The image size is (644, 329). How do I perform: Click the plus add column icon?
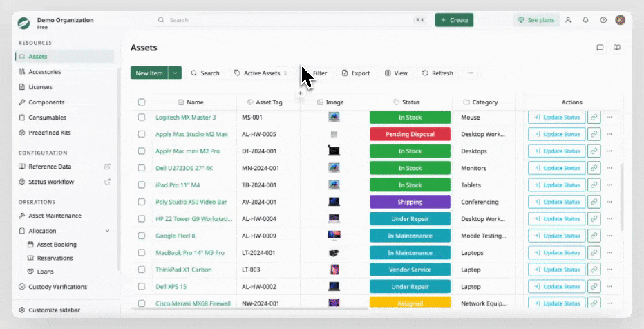pyautogui.click(x=300, y=93)
